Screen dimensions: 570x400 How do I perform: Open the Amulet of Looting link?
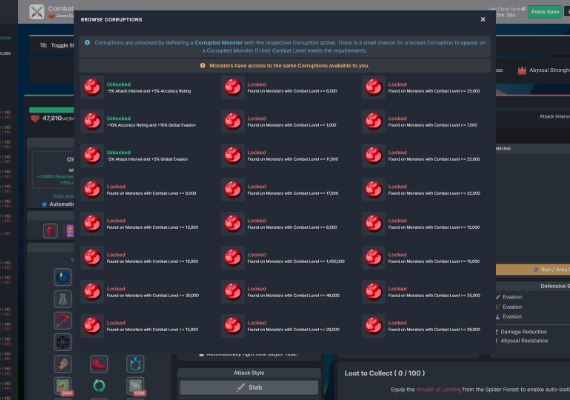[x=438, y=389]
